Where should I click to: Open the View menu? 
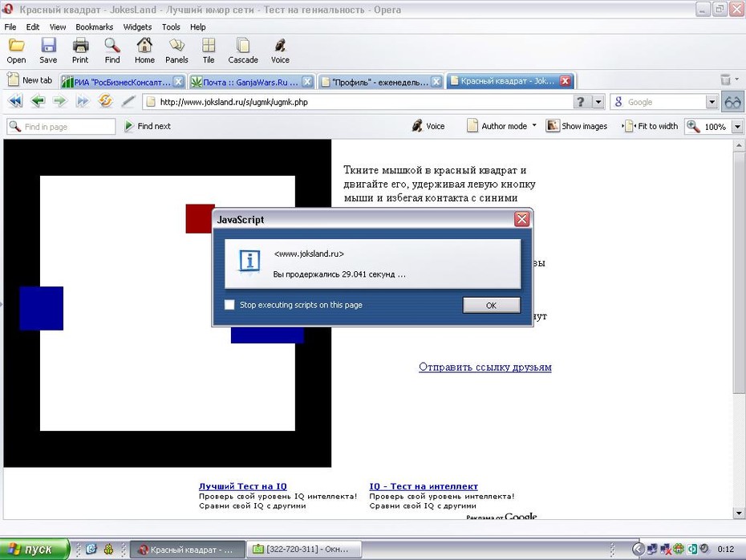[x=58, y=27]
